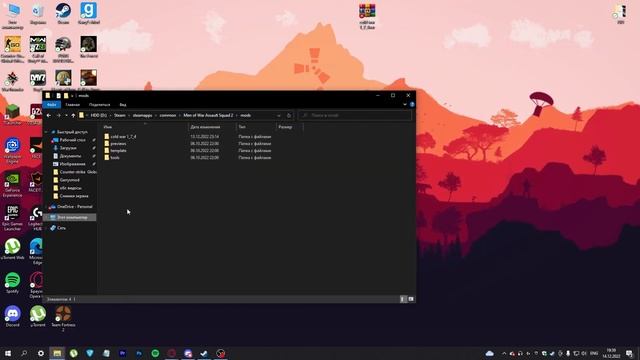Open the Garrysmod sidebar folder
Viewport: 640px width, 360px height.
click(69, 180)
